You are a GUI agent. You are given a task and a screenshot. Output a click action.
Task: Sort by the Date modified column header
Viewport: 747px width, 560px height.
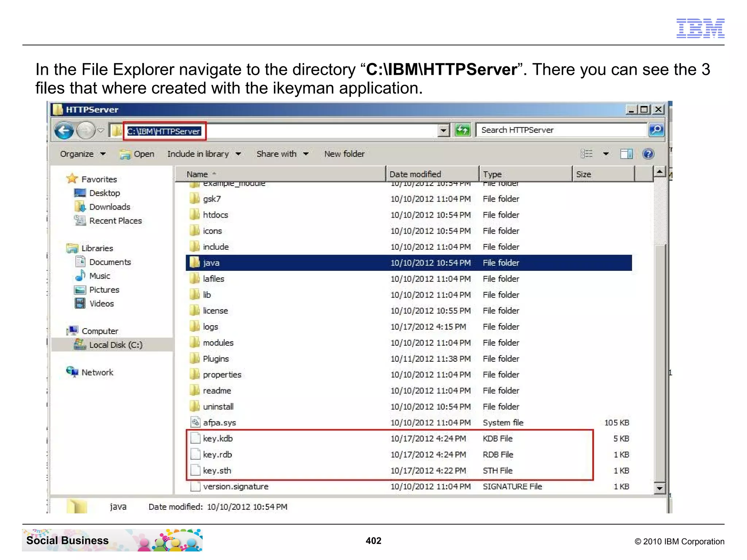432,174
